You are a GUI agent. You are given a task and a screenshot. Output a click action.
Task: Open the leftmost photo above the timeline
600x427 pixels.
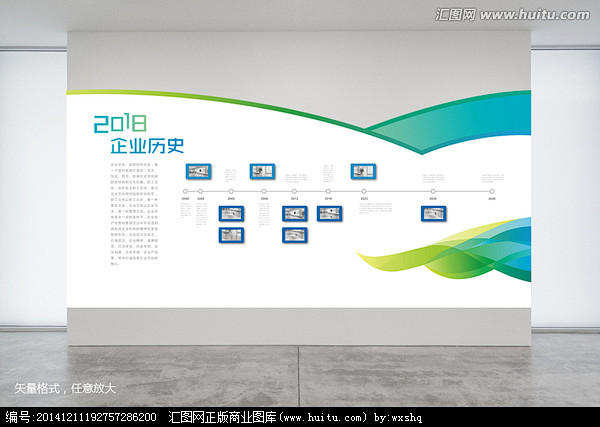198,171
